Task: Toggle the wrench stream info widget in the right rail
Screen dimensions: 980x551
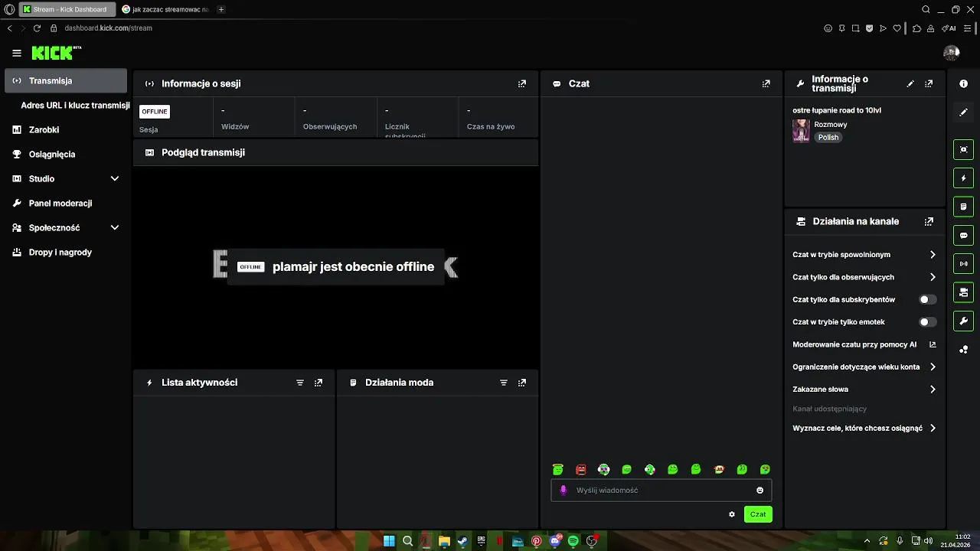Action: click(964, 321)
